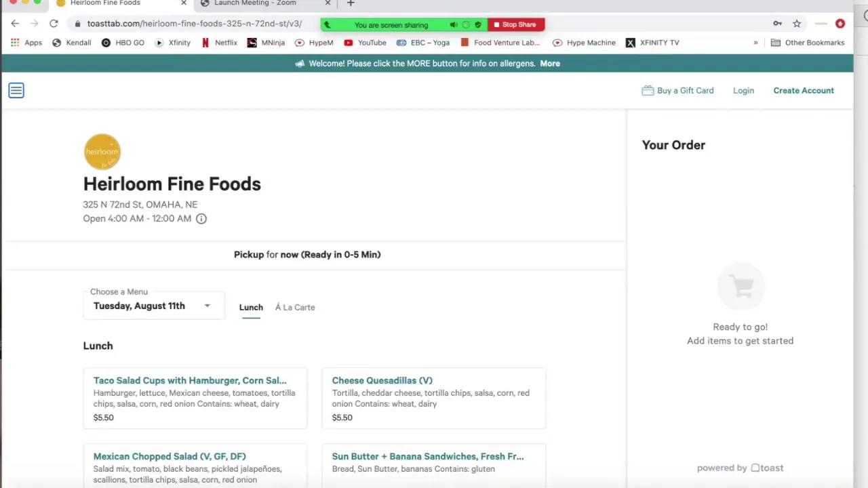Click the address 325 N 72nd St
The height and width of the screenshot is (488, 868).
tap(140, 205)
